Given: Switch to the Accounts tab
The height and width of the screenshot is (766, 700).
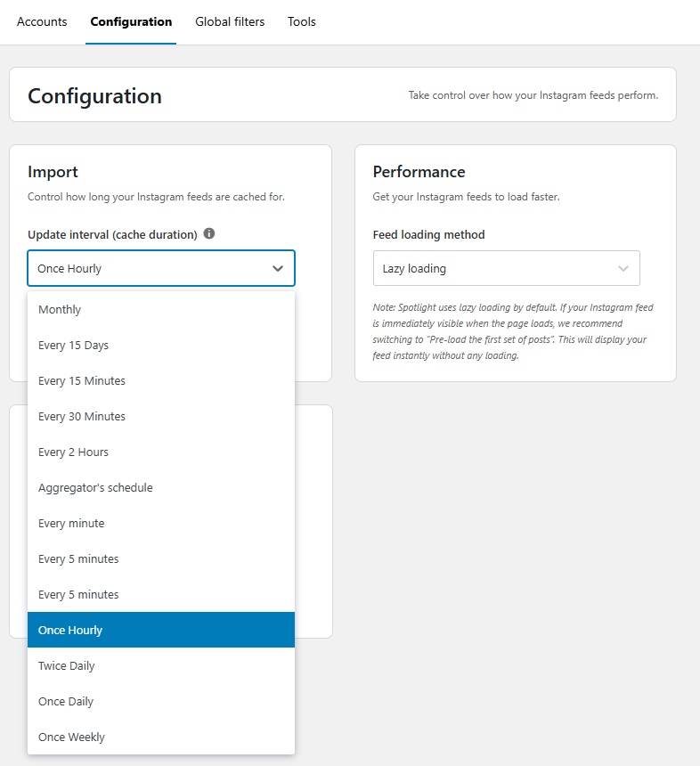Looking at the screenshot, I should tap(41, 21).
